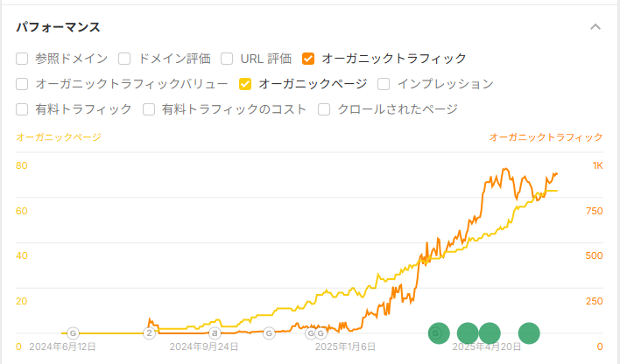Enable the オーガニックトラフィックバリュー checkbox
Viewport: 620px width, 364px height.
point(22,84)
